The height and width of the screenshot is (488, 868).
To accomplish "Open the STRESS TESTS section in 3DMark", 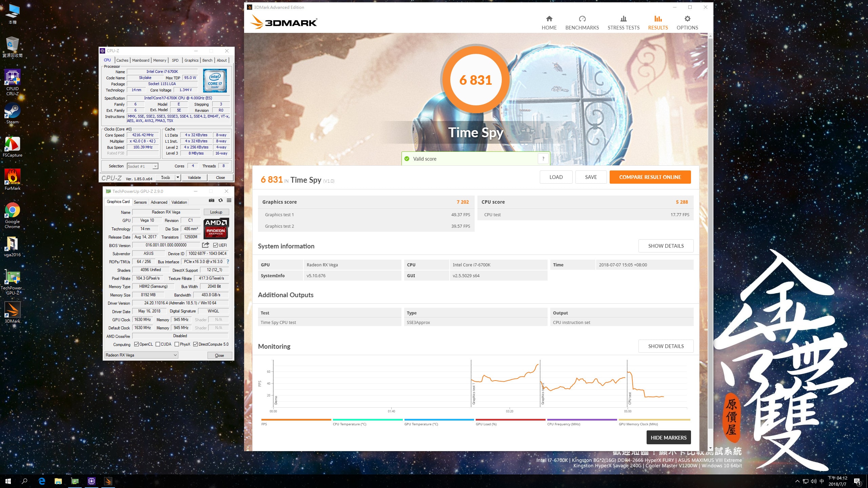I will pos(623,23).
